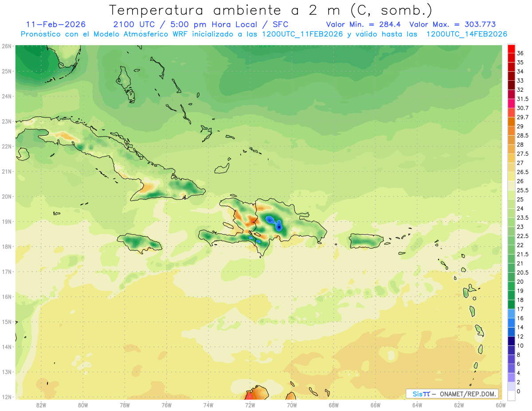Viewport: 532px width, 411px height.
Task: Click the '19N' latitude axis label
Action: [6, 221]
